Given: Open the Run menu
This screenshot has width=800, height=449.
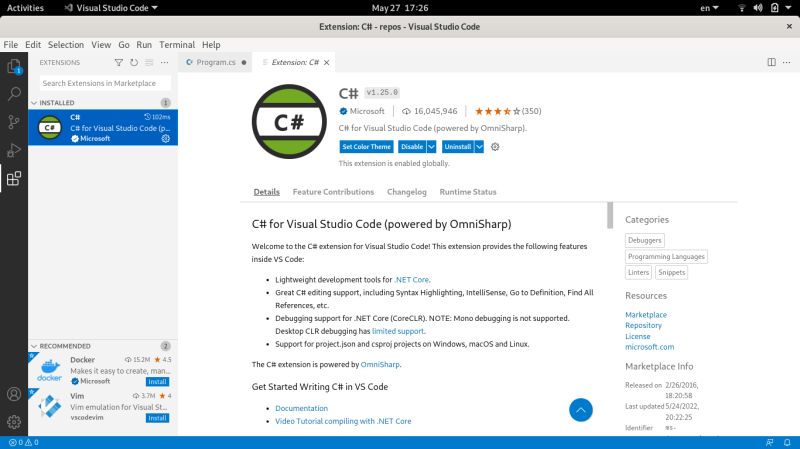Looking at the screenshot, I should [x=144, y=45].
